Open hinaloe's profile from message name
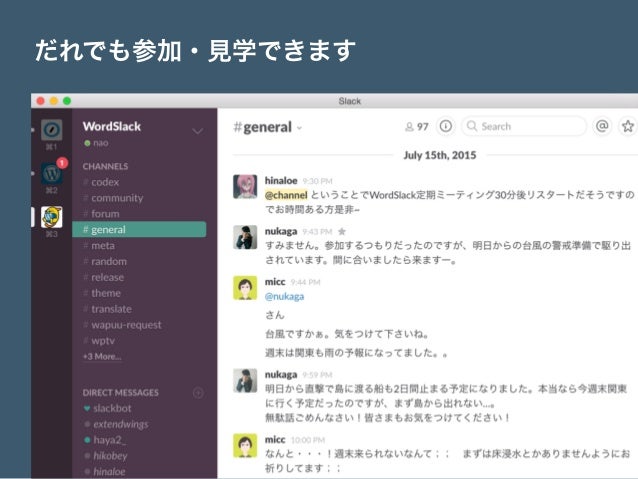The height and width of the screenshot is (479, 638). click(x=281, y=180)
